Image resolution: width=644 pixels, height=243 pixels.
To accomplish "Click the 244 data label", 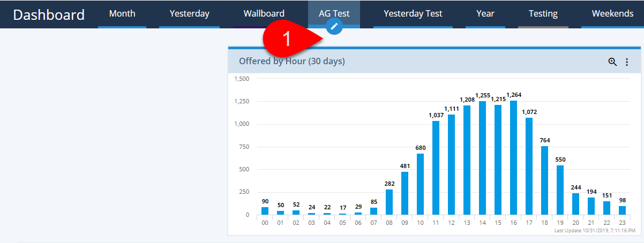I will 576,187.
